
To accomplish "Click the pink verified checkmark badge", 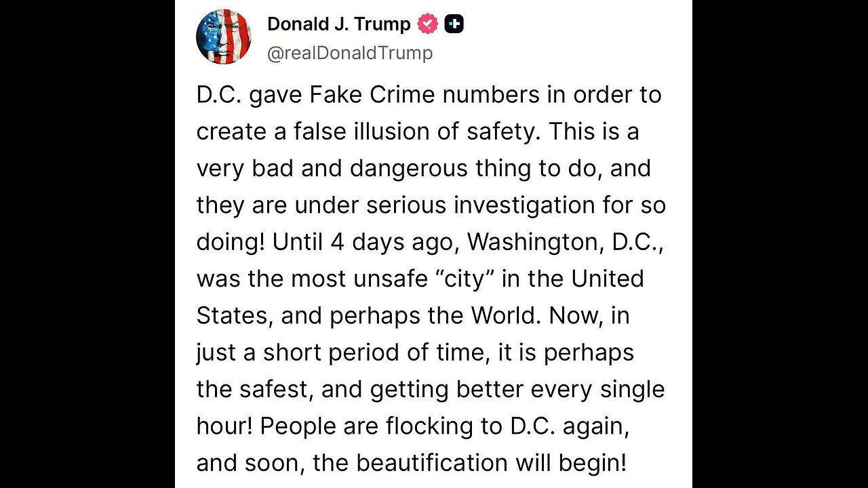I will click(428, 24).
